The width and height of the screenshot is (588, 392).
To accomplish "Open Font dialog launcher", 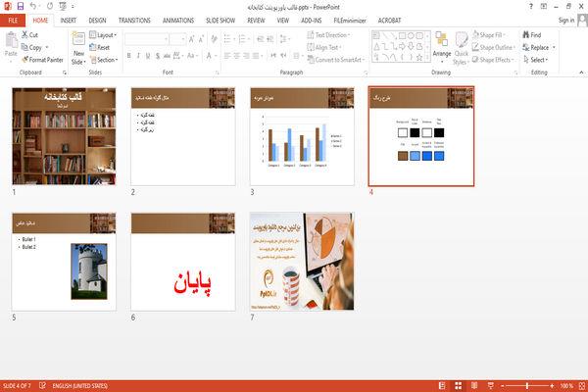I will [x=218, y=73].
